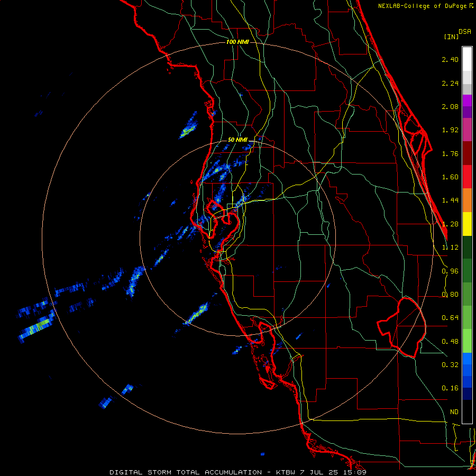Screen dimensions: 476x476
Task: Click the magenta-purple legend color block
Action: tap(467, 130)
